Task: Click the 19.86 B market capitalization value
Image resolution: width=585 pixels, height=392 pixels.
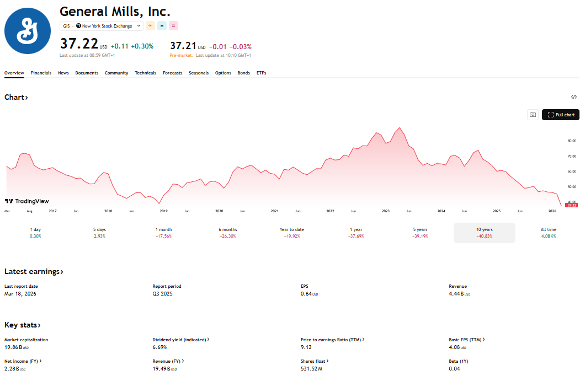Action: click(17, 347)
